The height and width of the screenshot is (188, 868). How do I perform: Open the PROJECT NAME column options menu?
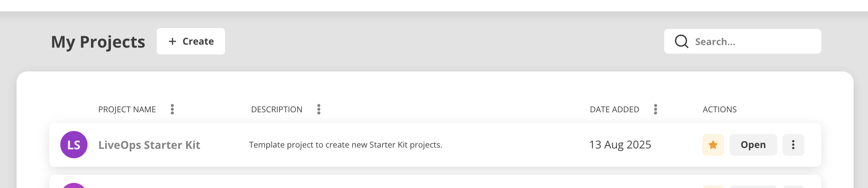[172, 109]
